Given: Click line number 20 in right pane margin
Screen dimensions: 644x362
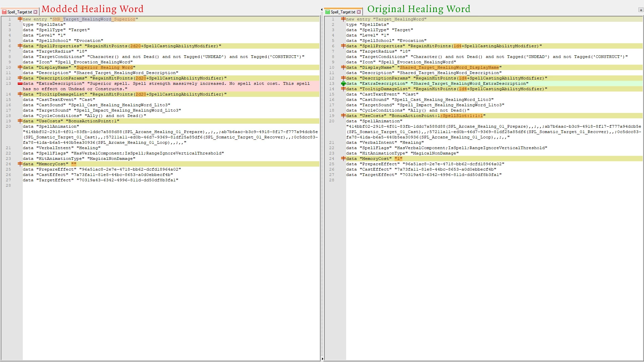Looking at the screenshot, I should click(332, 121).
